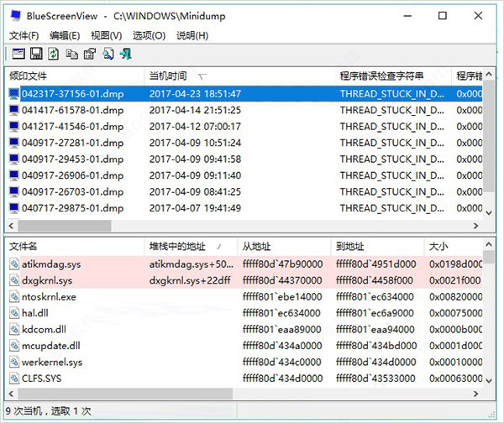
Task: Maximize the BlueScreenView window
Action: click(443, 15)
